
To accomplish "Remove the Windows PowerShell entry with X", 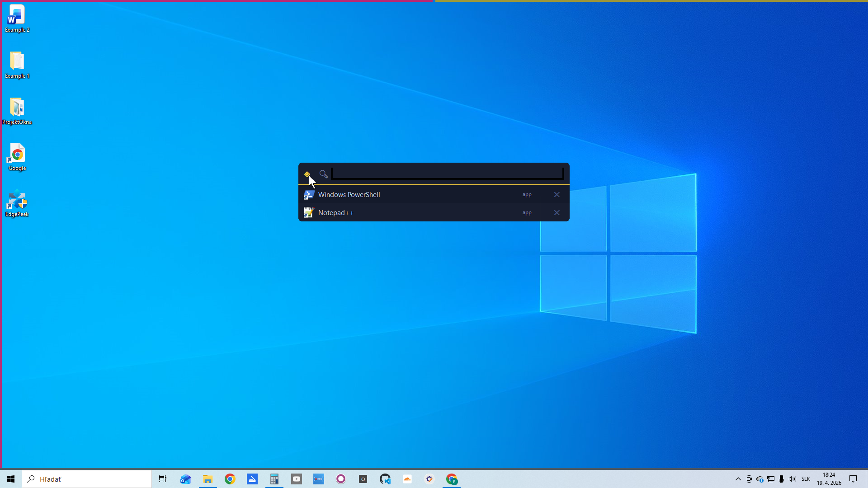I will [x=557, y=194].
